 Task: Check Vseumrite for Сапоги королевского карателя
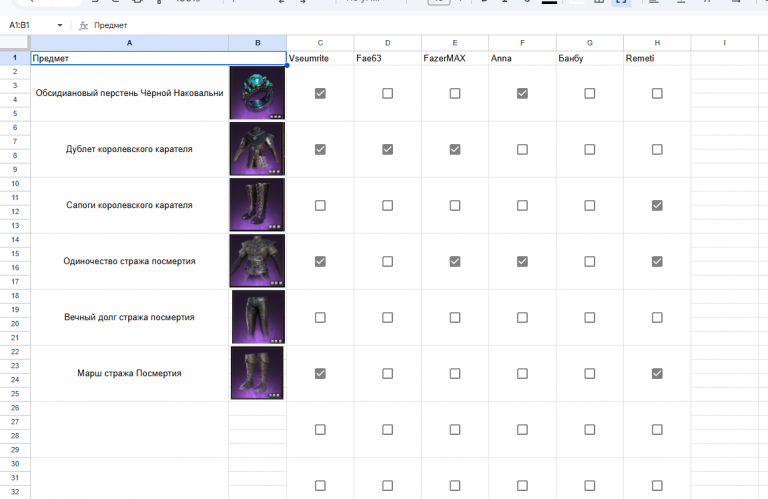tap(320, 205)
